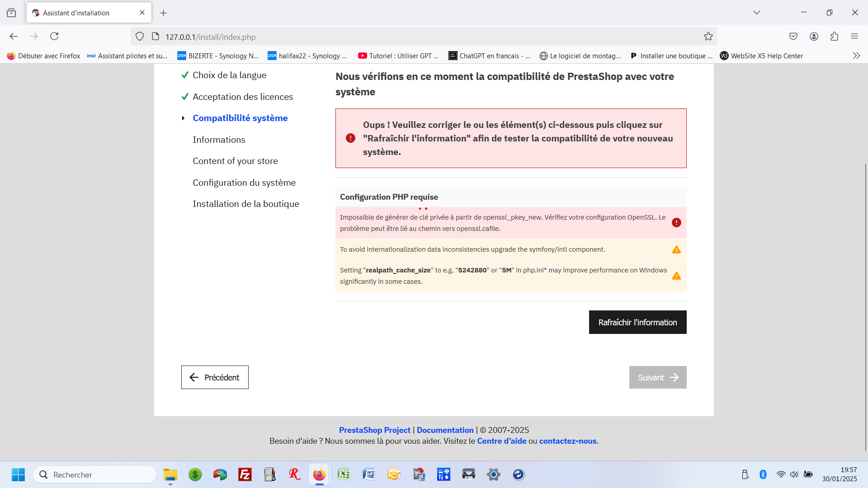The height and width of the screenshot is (488, 868).
Task: Bookmark this page with the star icon
Action: [x=708, y=37]
